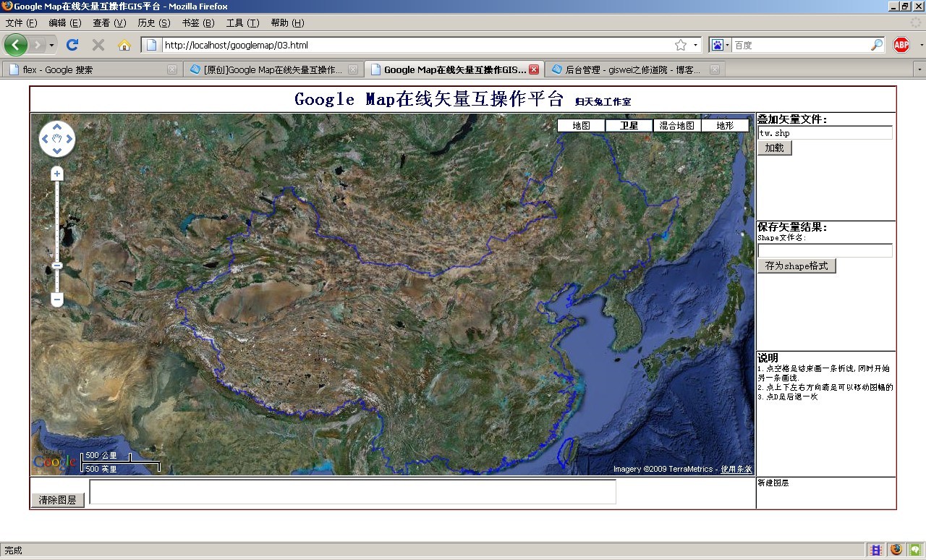Click the Firefox globe status bar icon
The image size is (926, 560).
point(896,551)
